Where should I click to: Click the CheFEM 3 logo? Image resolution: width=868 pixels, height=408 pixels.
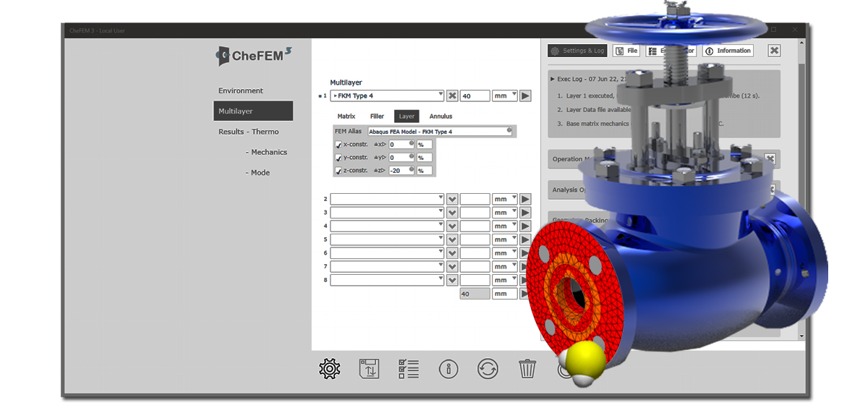click(253, 55)
